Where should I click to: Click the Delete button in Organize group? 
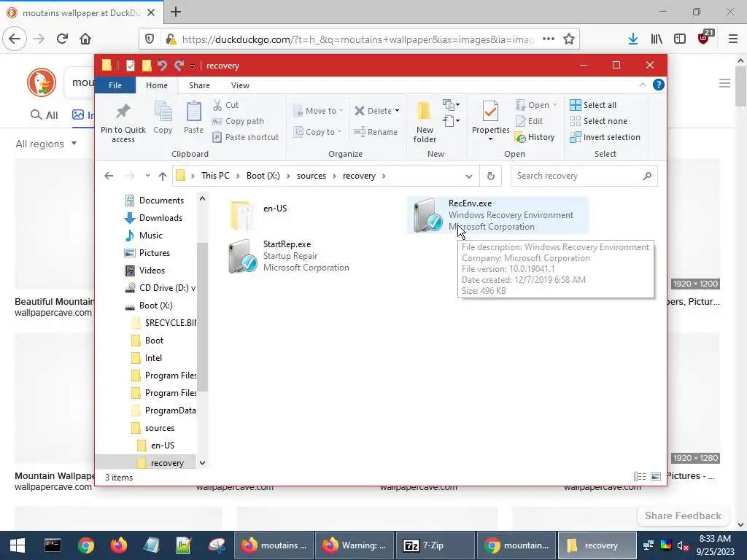376,111
